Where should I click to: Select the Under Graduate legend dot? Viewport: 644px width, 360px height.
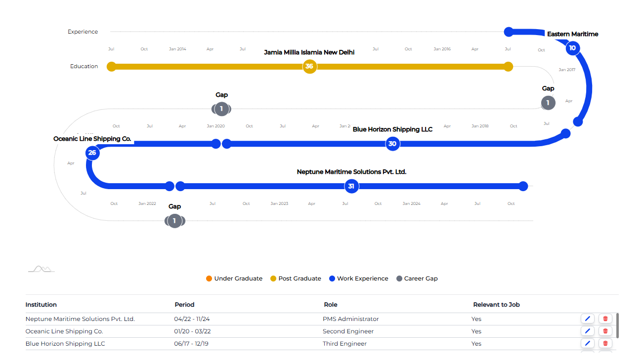(x=209, y=279)
